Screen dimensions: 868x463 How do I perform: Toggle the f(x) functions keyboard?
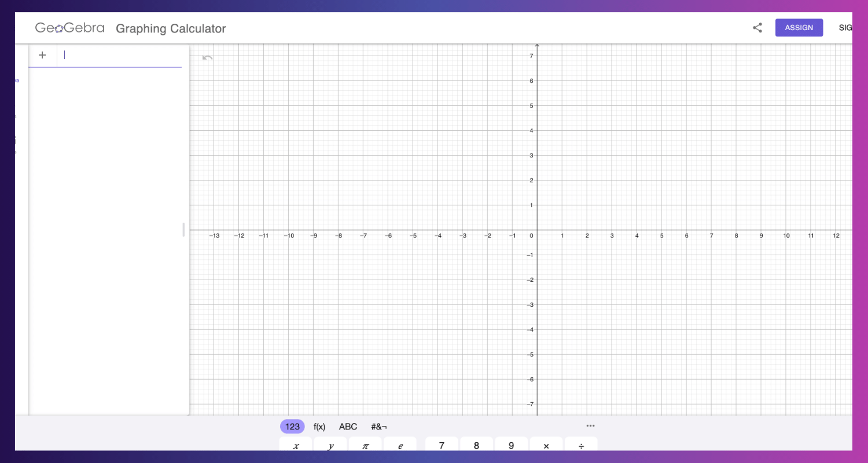pyautogui.click(x=319, y=427)
